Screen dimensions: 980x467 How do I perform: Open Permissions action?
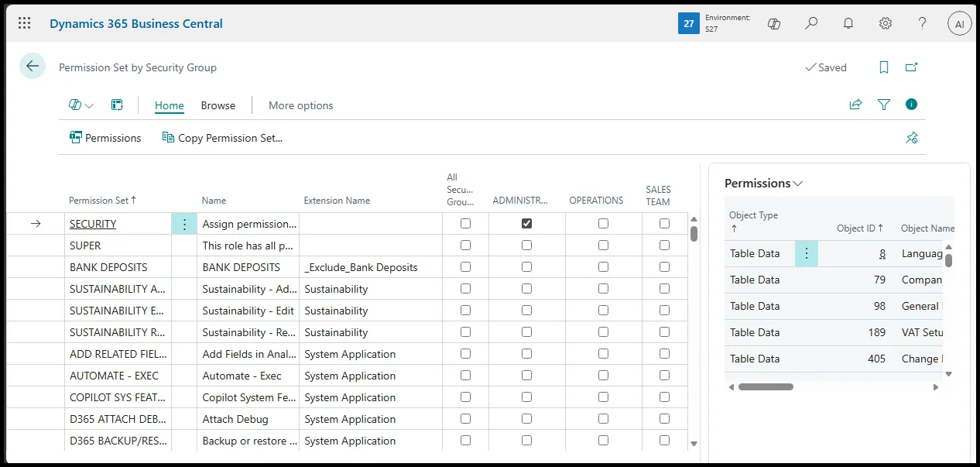tap(105, 138)
